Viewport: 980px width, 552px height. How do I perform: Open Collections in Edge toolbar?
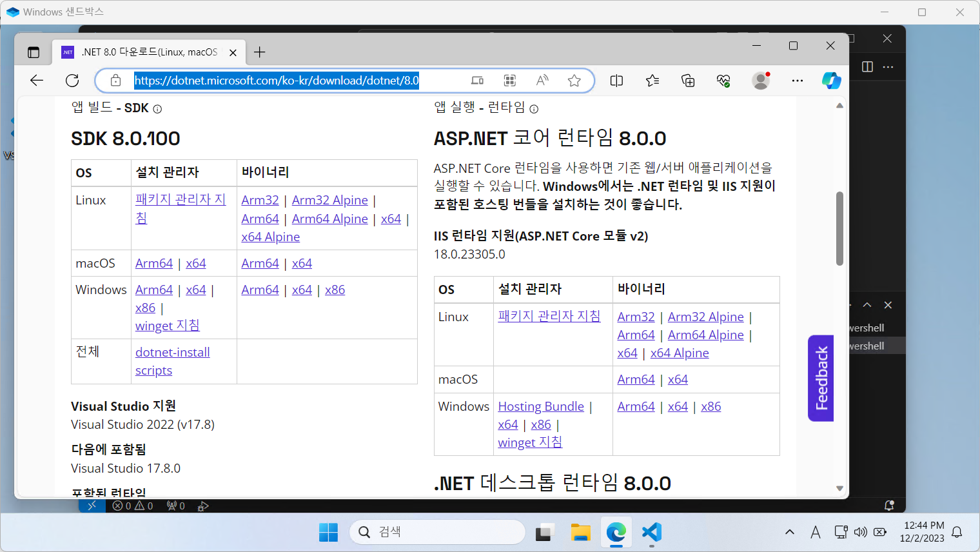[x=688, y=81]
